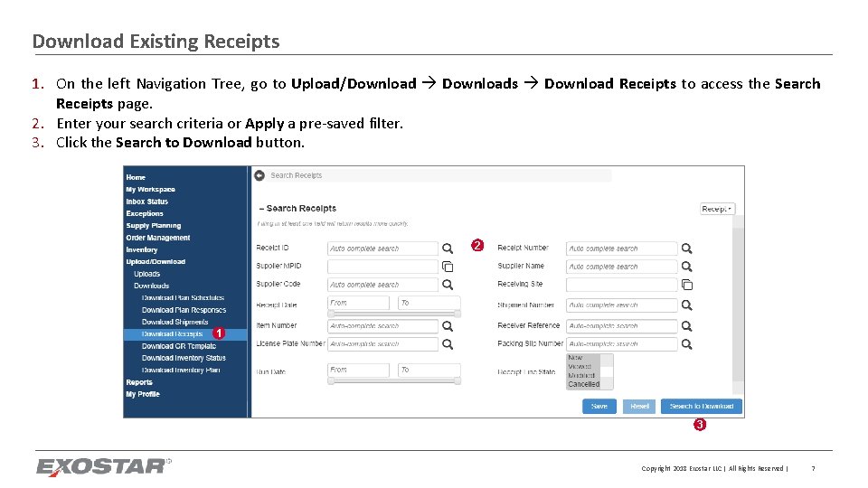Open My Profile menu item
Viewport: 868px width, 488px height.
tap(143, 395)
